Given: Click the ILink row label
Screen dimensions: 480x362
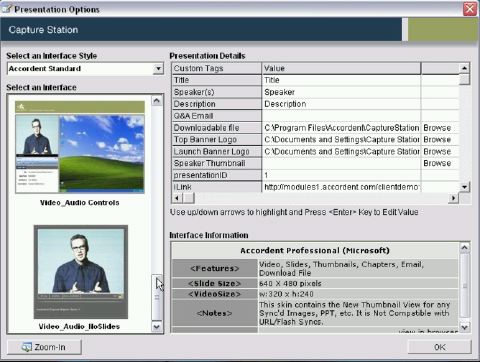Looking at the screenshot, I should click(x=217, y=187).
